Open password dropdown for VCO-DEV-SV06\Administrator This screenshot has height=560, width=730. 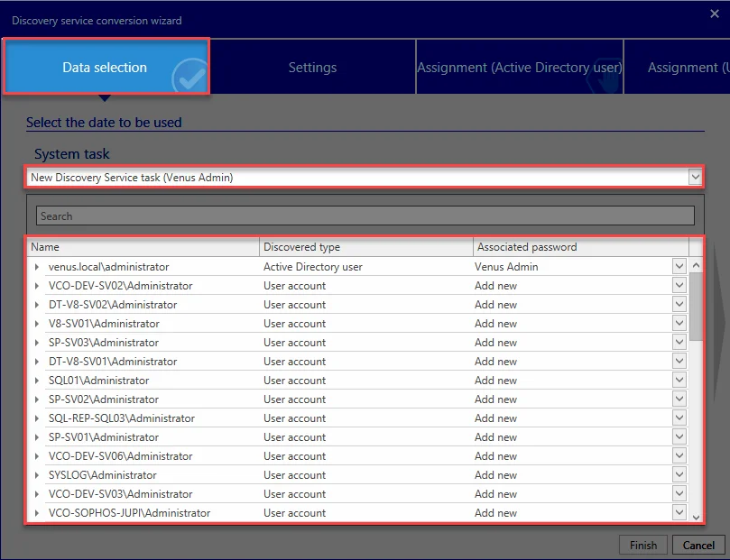point(679,455)
